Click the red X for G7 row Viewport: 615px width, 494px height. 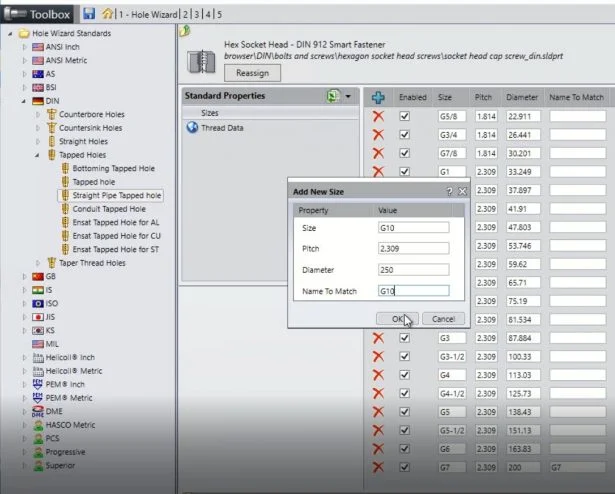(378, 467)
